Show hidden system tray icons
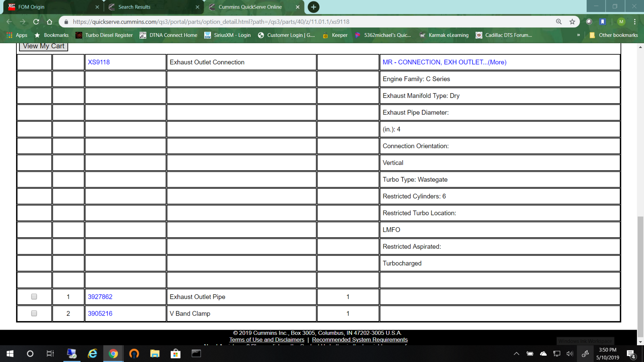 [x=516, y=353]
